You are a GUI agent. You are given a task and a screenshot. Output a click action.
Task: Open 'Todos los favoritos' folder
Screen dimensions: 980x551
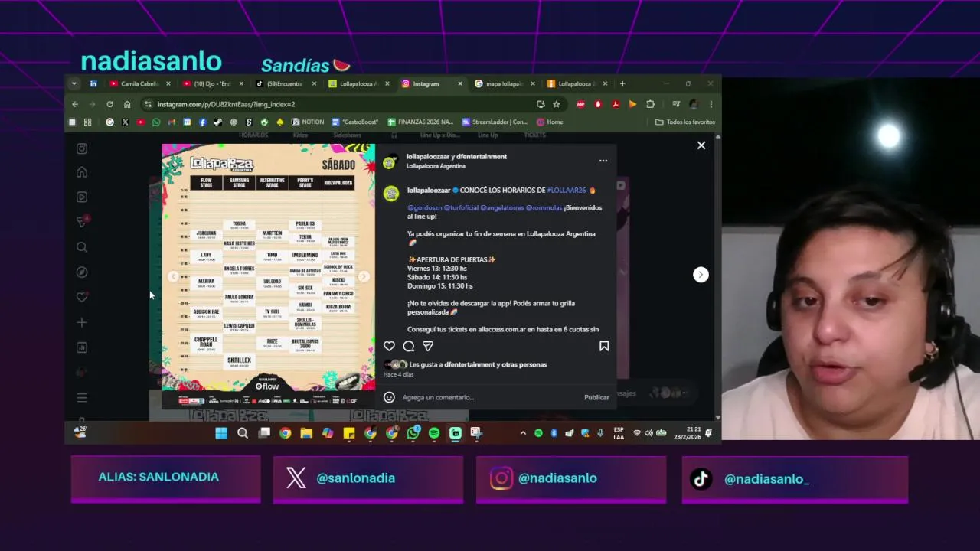tap(685, 122)
